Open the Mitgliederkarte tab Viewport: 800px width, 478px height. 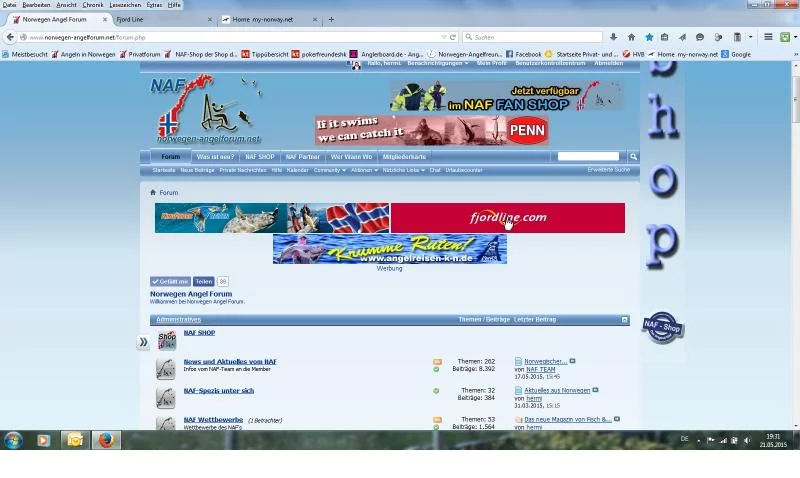[404, 157]
